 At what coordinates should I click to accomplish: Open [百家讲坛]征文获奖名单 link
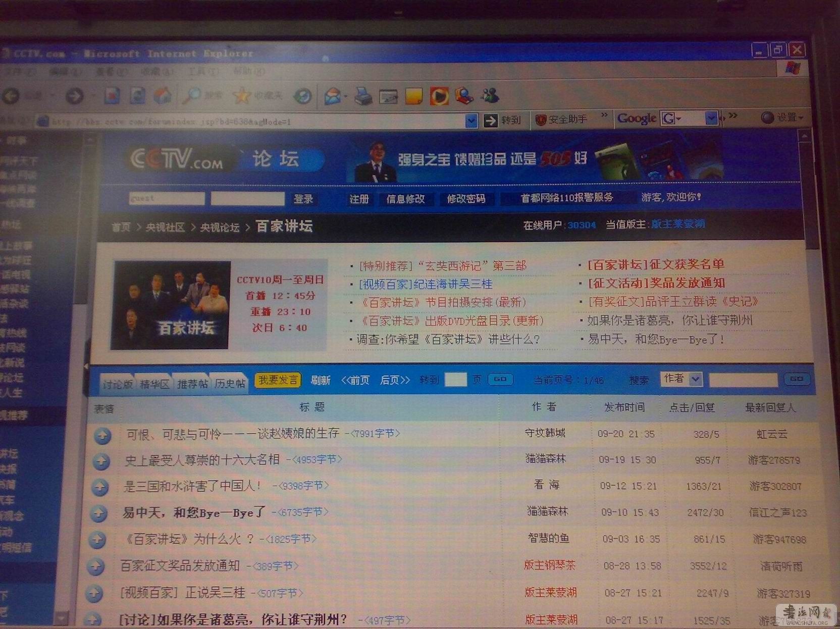click(x=656, y=264)
